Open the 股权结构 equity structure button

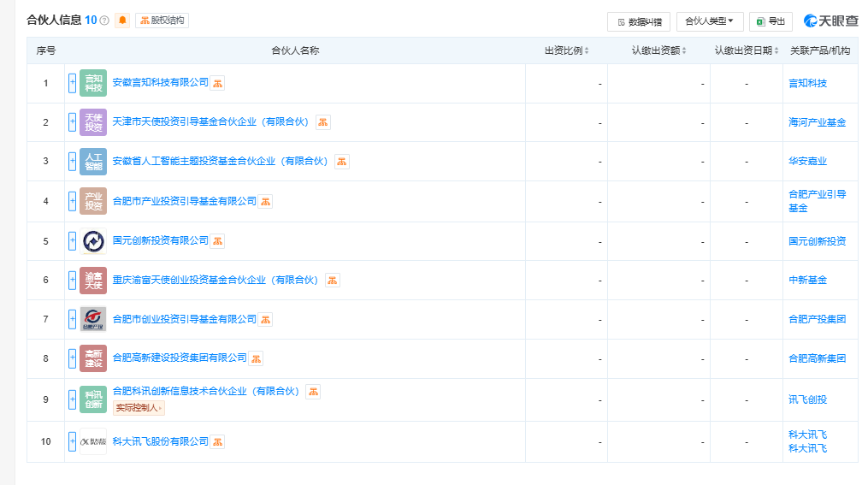(x=162, y=21)
